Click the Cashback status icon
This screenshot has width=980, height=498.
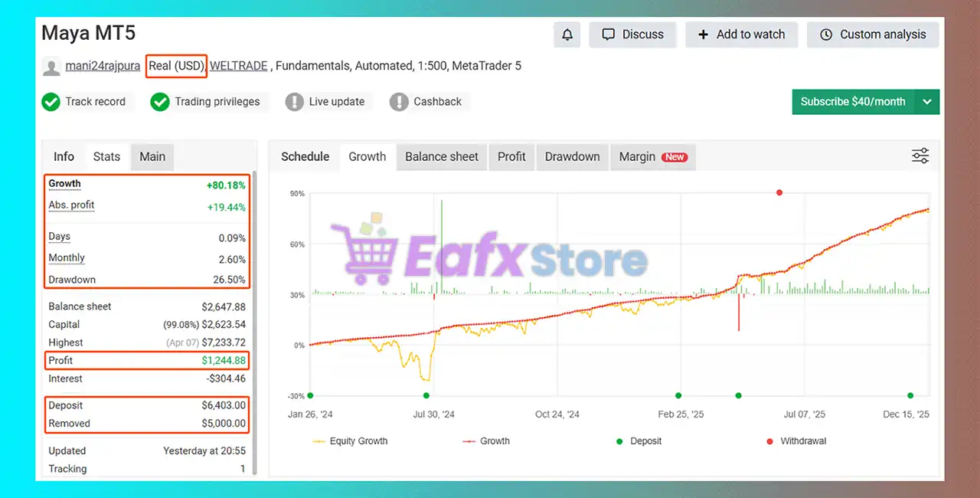click(x=399, y=101)
